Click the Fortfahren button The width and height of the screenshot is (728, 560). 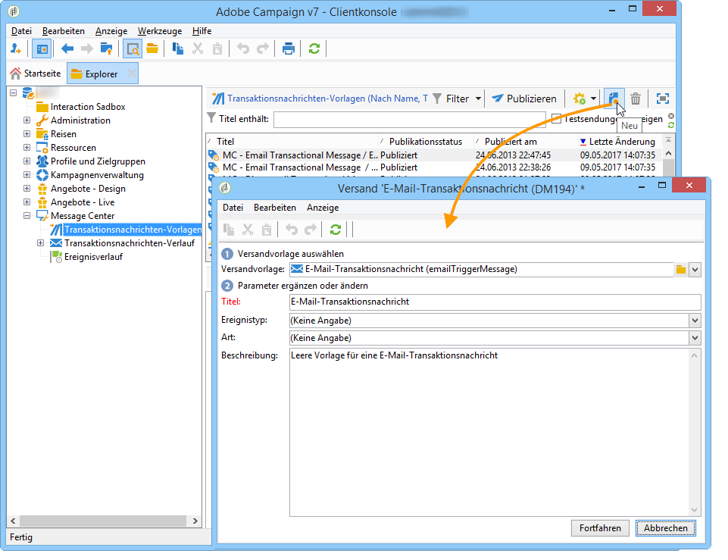point(600,528)
